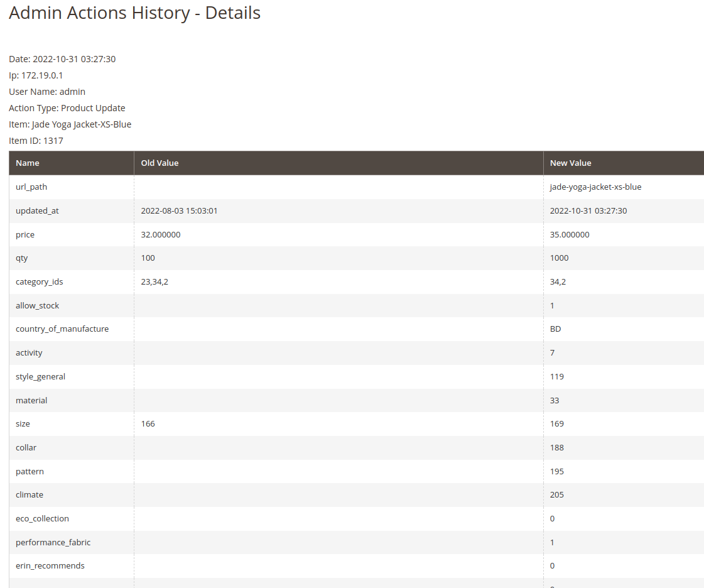This screenshot has width=704, height=588.
Task: Click old size value 166
Action: click(148, 423)
